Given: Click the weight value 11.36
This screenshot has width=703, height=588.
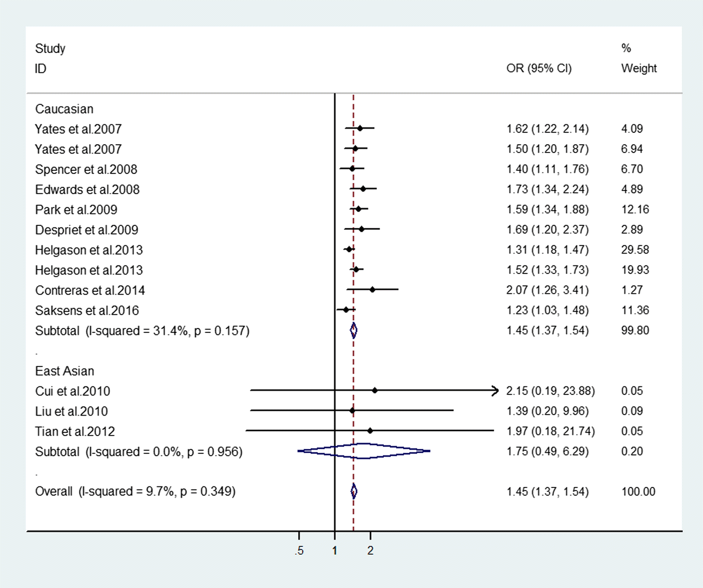Looking at the screenshot, I should point(635,311).
